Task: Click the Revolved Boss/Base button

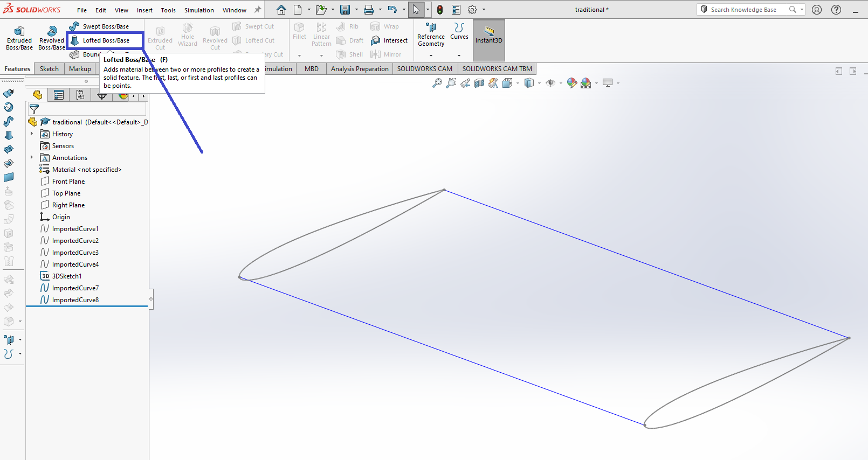Action: coord(52,38)
